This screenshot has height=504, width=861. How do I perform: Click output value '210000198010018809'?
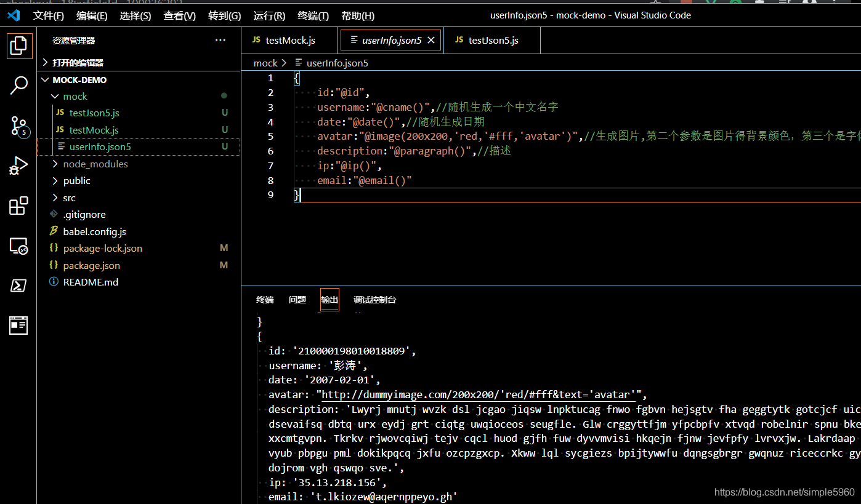coord(352,351)
